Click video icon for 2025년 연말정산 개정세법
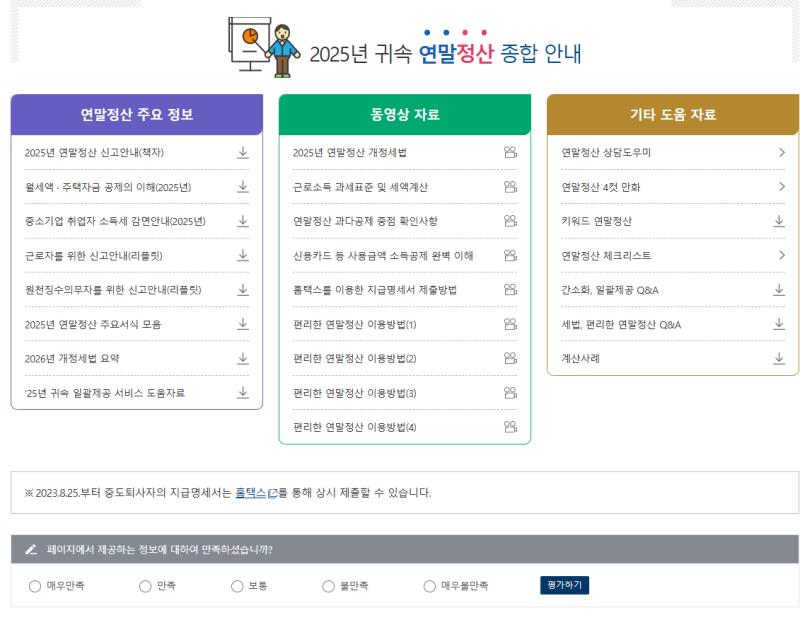This screenshot has height=637, width=800. tap(510, 152)
